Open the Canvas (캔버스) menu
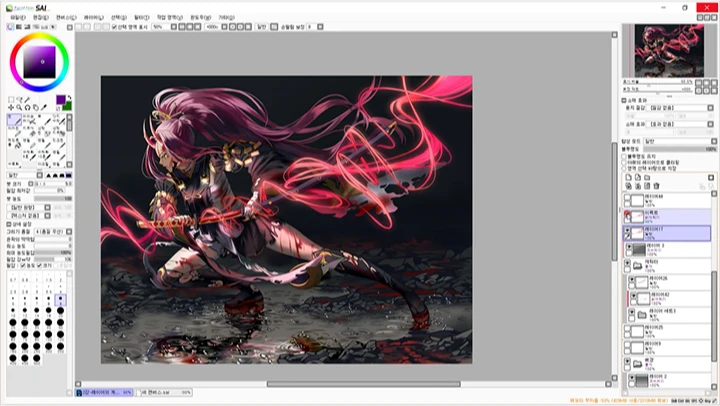Viewport: 720px width, 406px height. 66,17
